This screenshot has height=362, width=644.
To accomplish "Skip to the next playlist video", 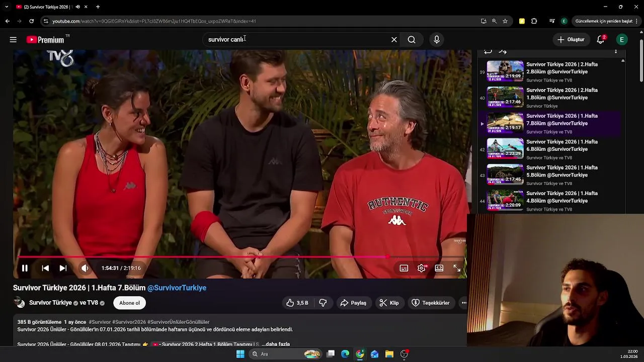I will coord(63,268).
